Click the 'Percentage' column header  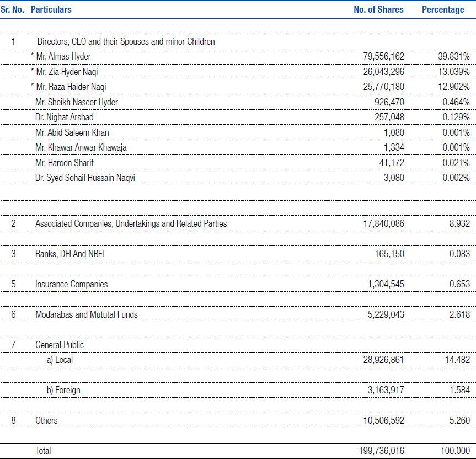[x=443, y=9]
